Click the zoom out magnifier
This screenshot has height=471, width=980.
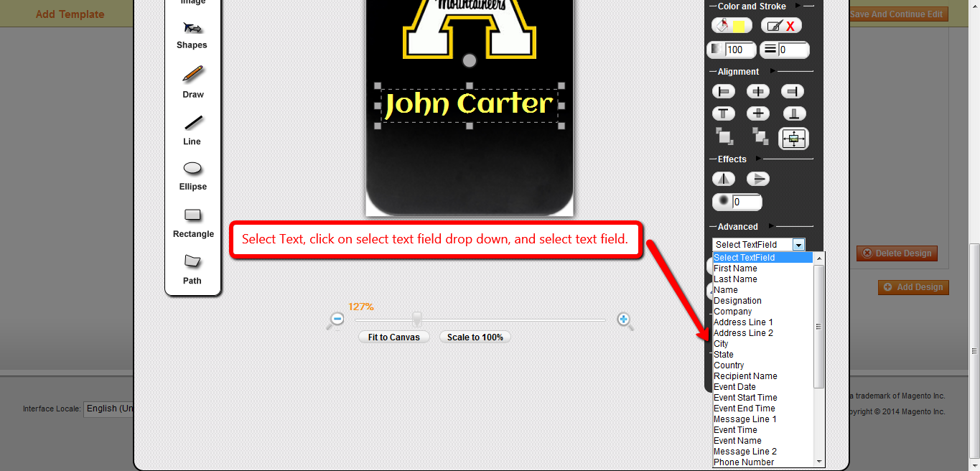coord(335,320)
